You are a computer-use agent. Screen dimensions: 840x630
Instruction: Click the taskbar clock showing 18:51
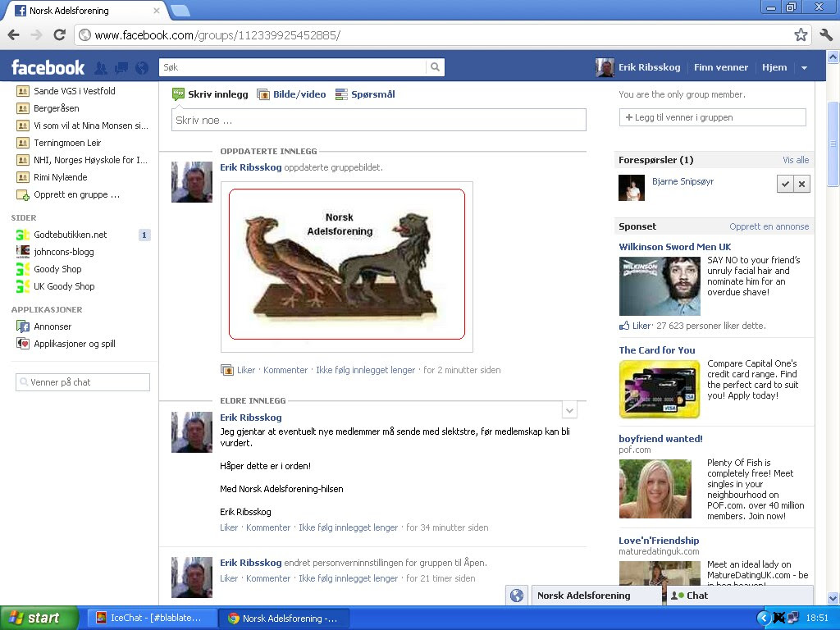point(817,619)
